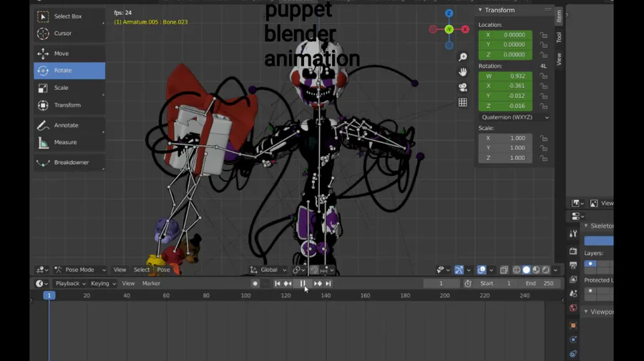Open the 3D viewport editor type dropdown
The width and height of the screenshot is (644, 361).
click(42, 269)
